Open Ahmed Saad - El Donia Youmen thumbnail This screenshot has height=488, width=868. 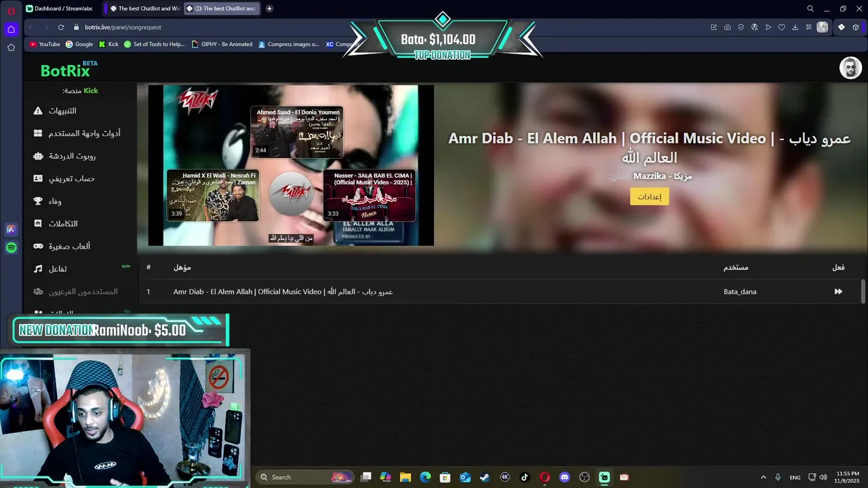click(x=297, y=132)
